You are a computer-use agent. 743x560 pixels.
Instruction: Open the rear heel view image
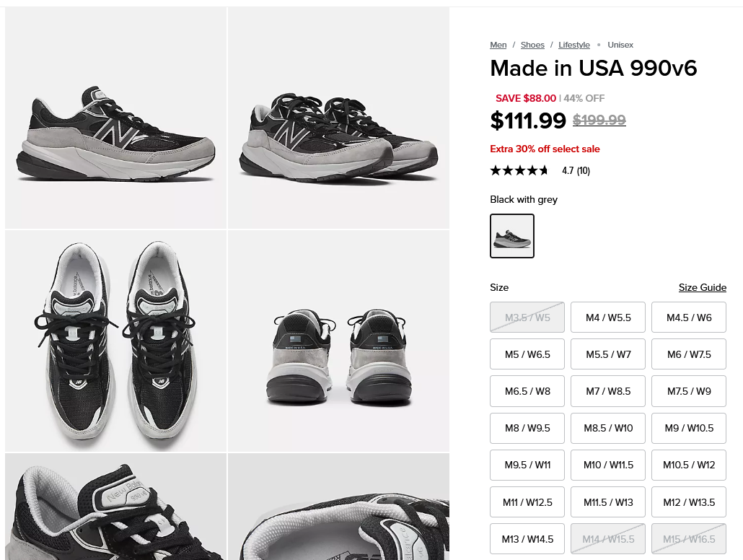tap(338, 341)
